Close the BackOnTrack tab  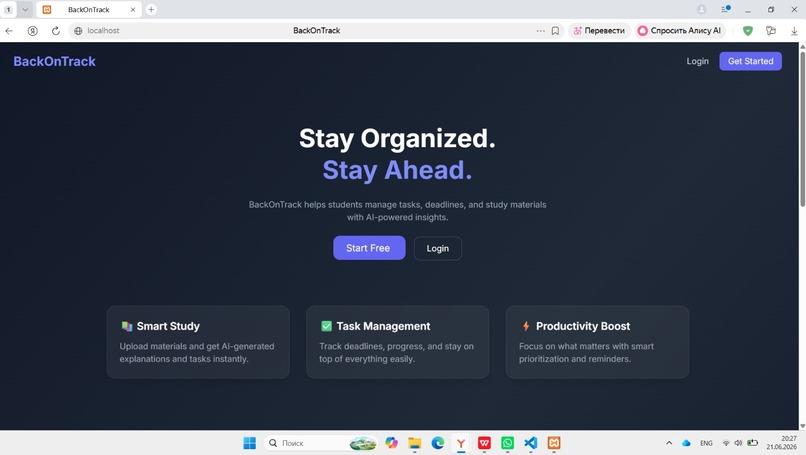point(133,9)
